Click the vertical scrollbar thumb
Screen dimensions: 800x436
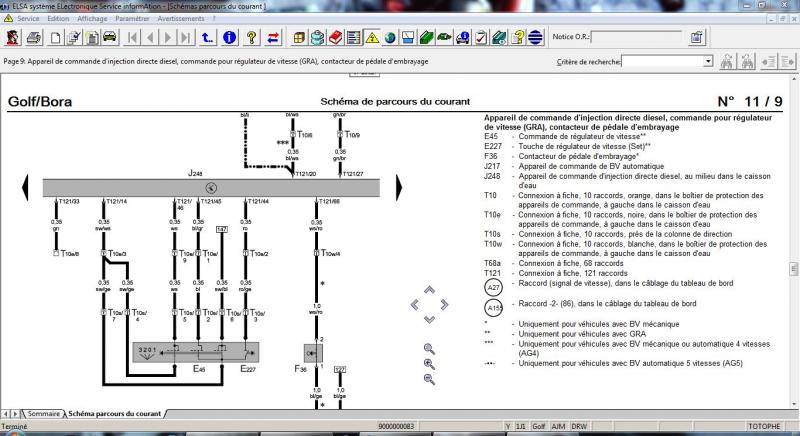794,269
